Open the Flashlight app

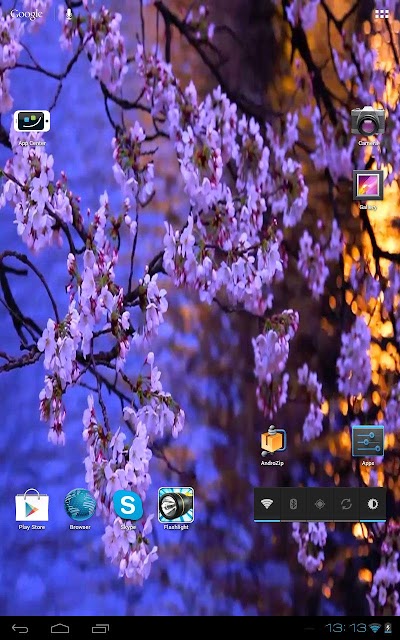(x=176, y=509)
